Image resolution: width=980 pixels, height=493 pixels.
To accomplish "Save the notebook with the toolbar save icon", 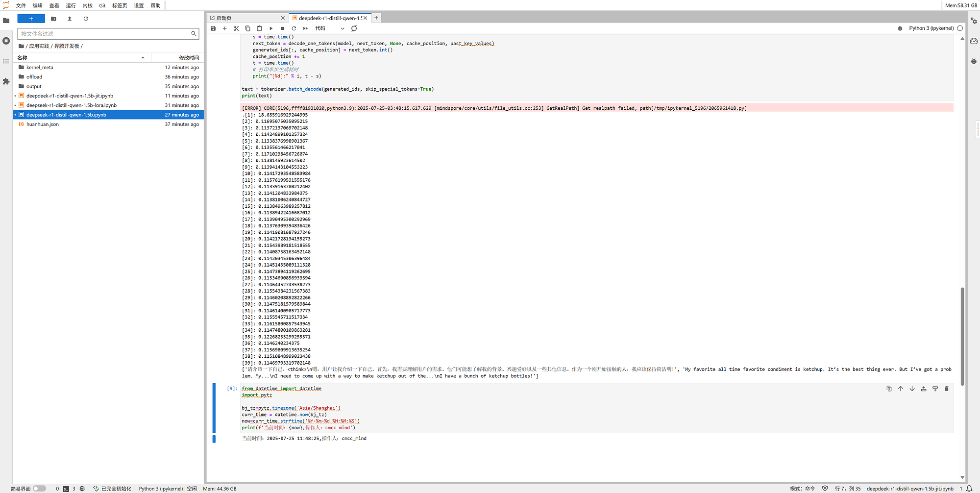I will point(213,28).
